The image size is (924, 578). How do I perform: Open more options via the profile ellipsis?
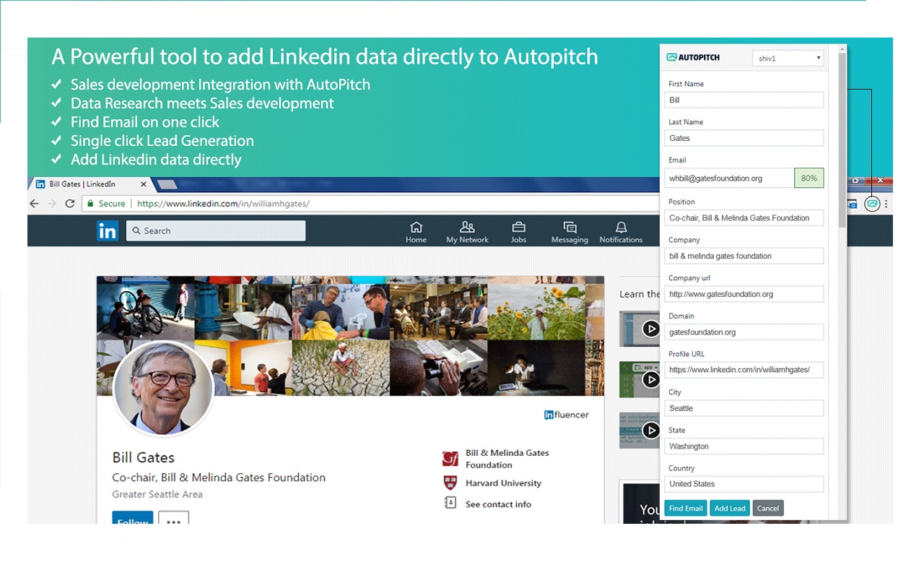[x=173, y=517]
